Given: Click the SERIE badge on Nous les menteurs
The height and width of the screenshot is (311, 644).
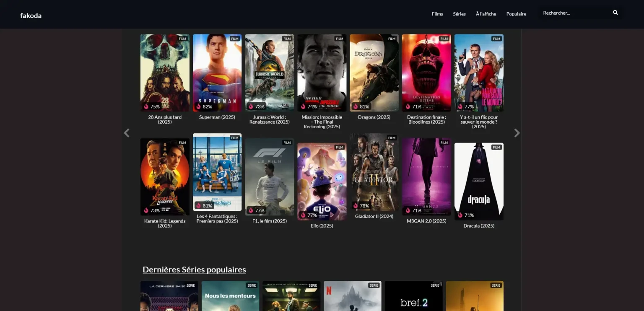Looking at the screenshot, I should [x=252, y=285].
